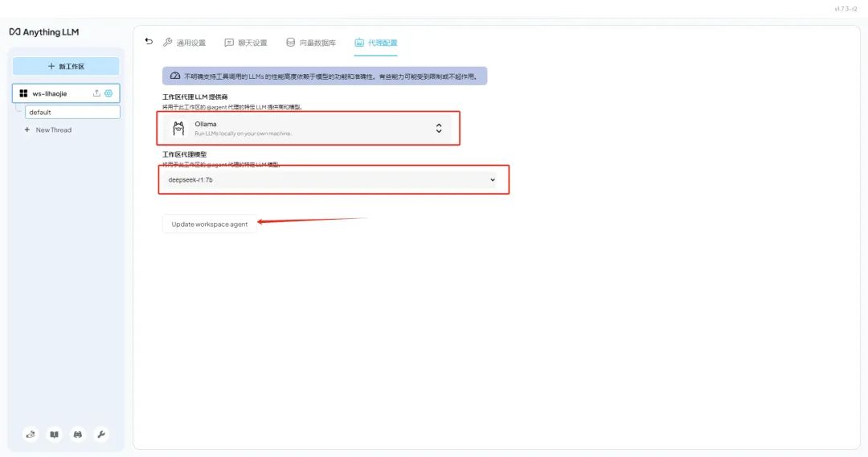Open the default thread
The height and width of the screenshot is (457, 868).
point(72,112)
